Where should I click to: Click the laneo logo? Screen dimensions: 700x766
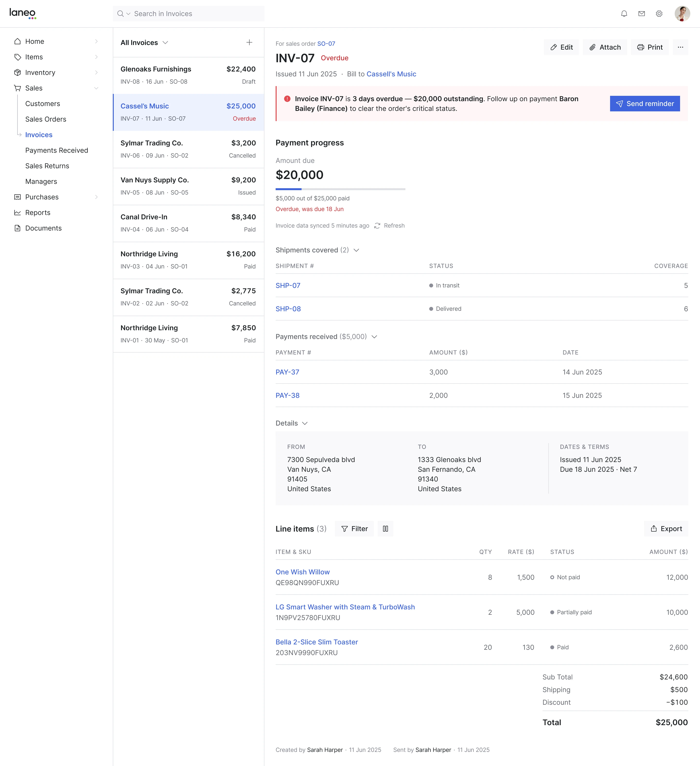click(x=23, y=14)
